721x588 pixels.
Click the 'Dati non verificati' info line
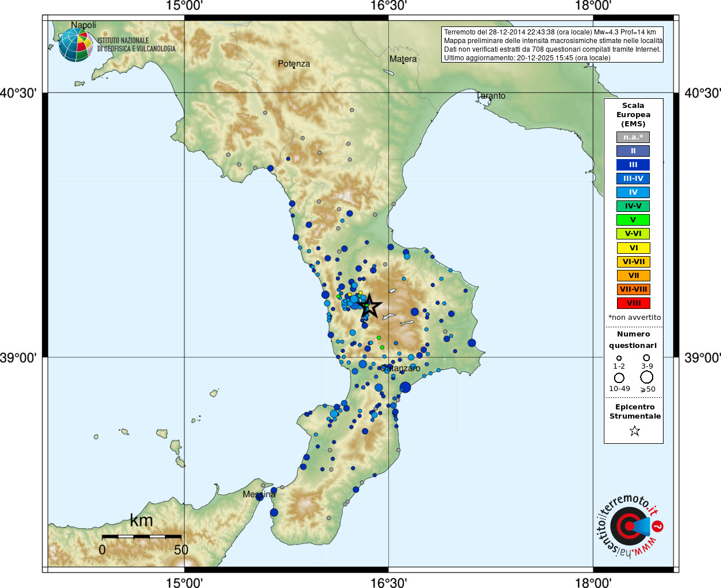click(552, 49)
